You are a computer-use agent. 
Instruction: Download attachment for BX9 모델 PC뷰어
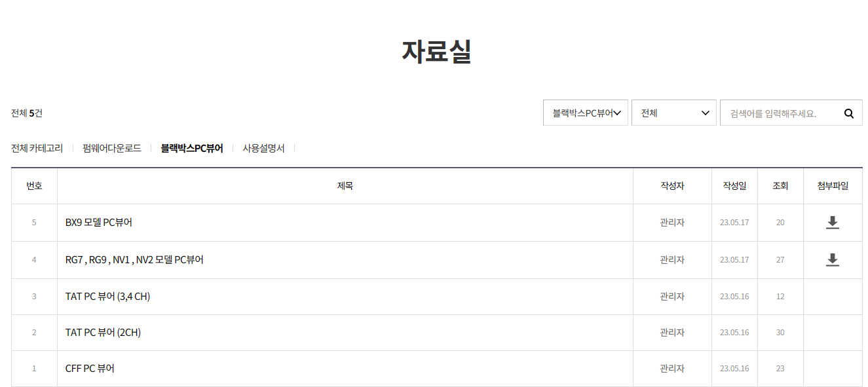click(832, 223)
